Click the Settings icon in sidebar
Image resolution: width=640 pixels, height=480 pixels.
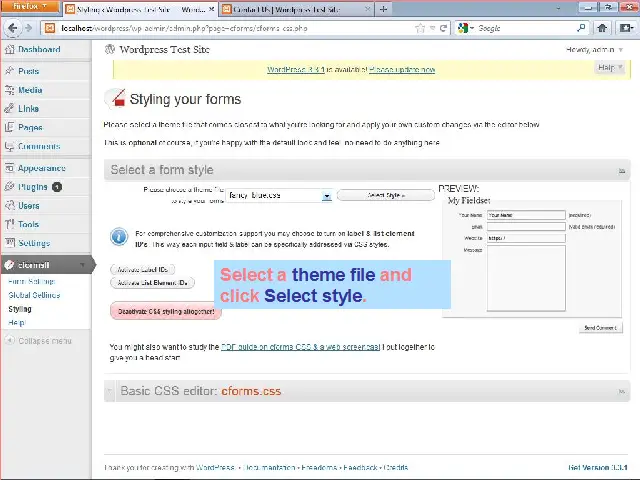click(x=9, y=243)
